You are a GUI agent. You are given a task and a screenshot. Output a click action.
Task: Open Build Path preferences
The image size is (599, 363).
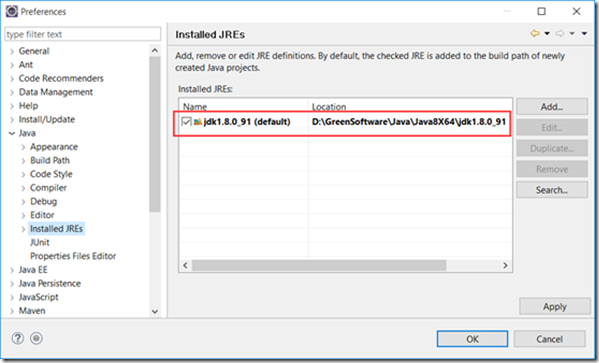(50, 160)
